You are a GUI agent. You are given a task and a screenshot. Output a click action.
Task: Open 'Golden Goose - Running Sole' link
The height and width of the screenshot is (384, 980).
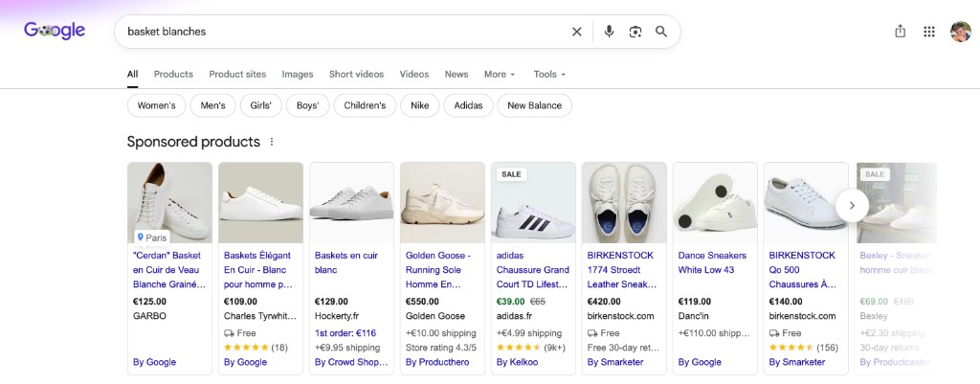438,269
